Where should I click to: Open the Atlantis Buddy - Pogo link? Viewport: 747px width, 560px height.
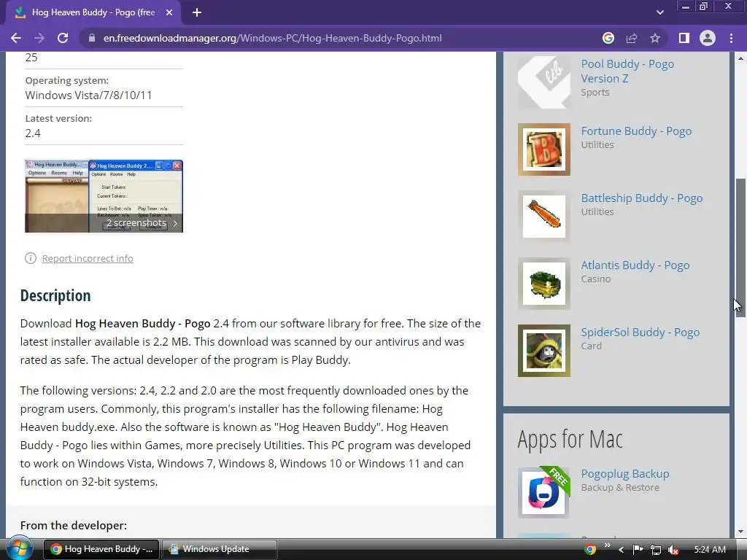pyautogui.click(x=635, y=265)
